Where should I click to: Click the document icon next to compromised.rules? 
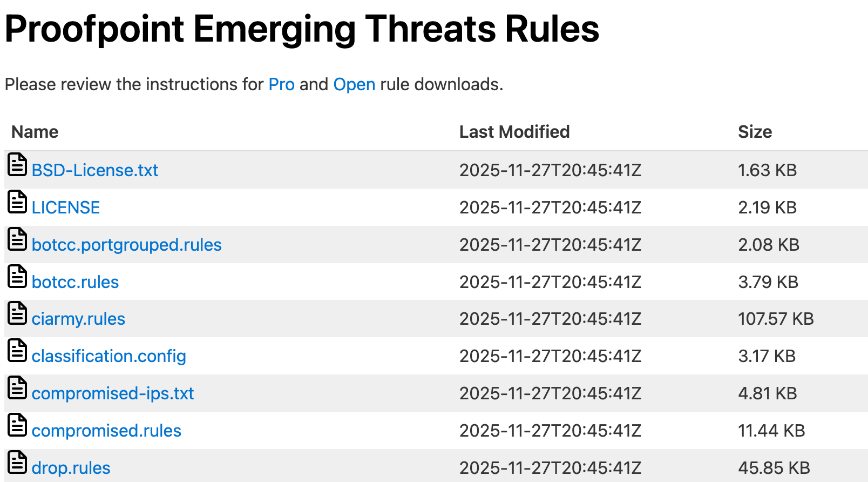(x=17, y=425)
